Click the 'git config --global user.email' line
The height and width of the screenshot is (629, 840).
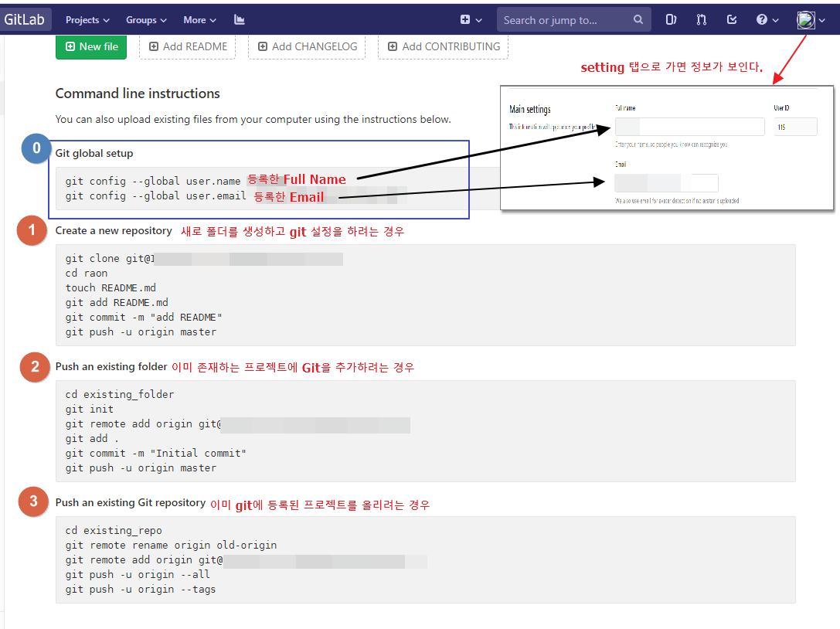coord(156,196)
